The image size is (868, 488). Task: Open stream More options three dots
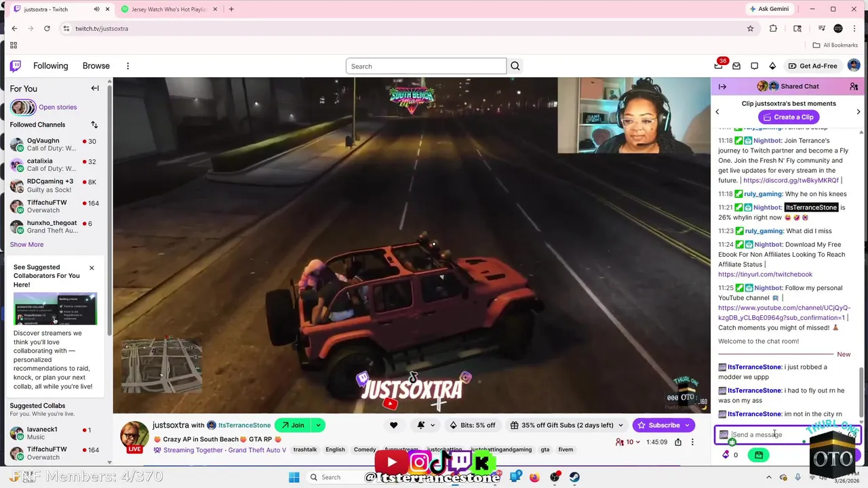click(692, 442)
